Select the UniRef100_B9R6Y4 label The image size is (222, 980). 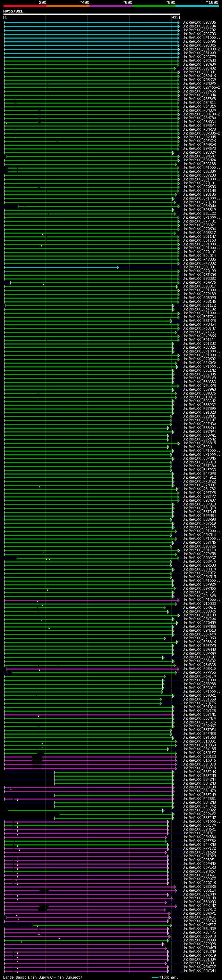(199, 126)
